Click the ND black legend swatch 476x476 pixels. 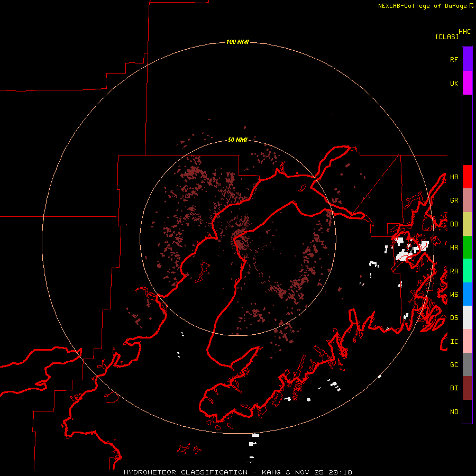(467, 411)
